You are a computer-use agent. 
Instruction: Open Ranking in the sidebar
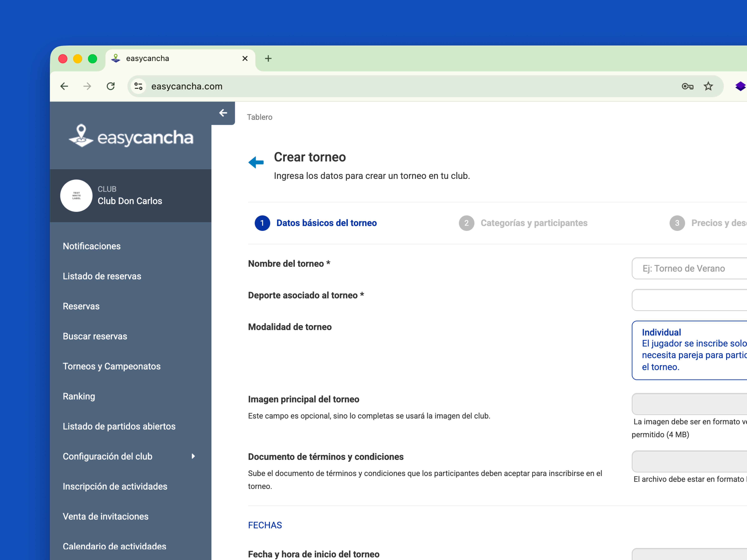point(79,396)
